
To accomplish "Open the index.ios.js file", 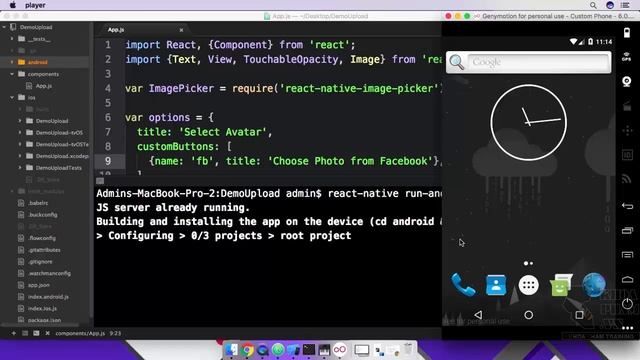I will pos(42,308).
